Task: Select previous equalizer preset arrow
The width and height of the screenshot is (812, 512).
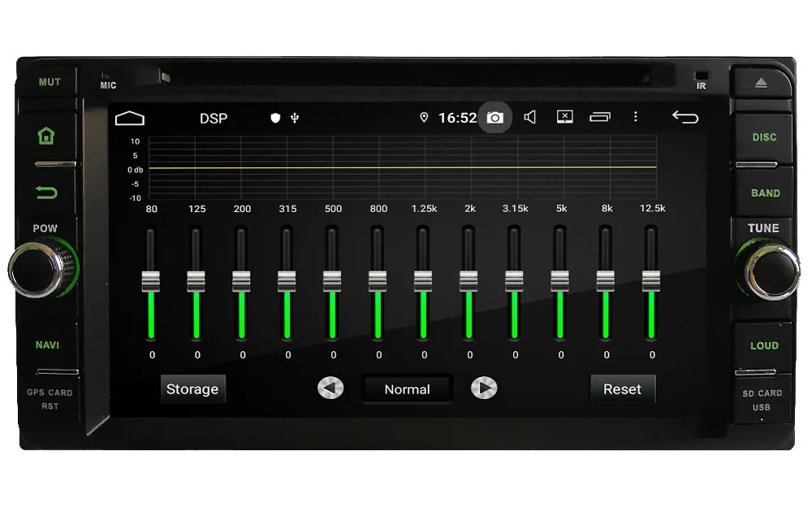Action: click(x=330, y=388)
